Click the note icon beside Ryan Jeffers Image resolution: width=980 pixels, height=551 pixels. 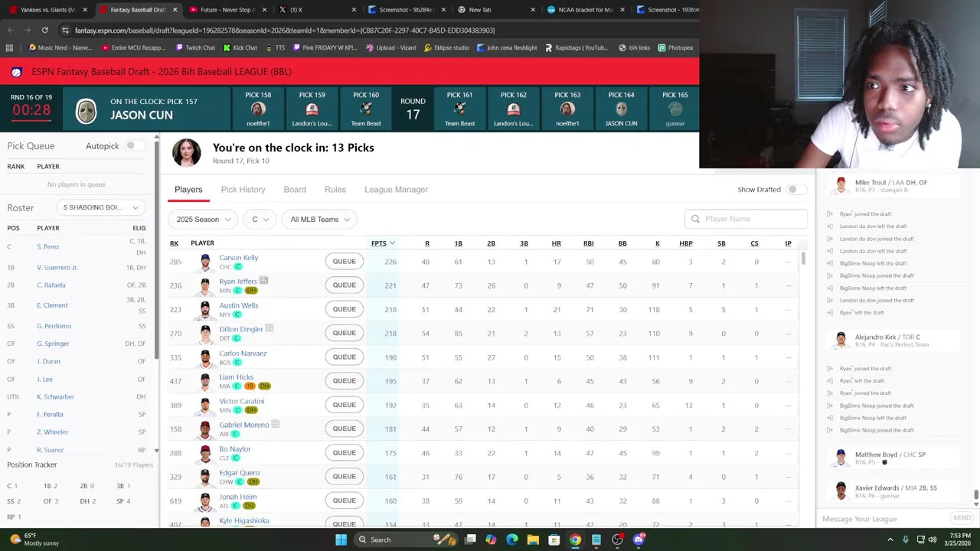(263, 281)
